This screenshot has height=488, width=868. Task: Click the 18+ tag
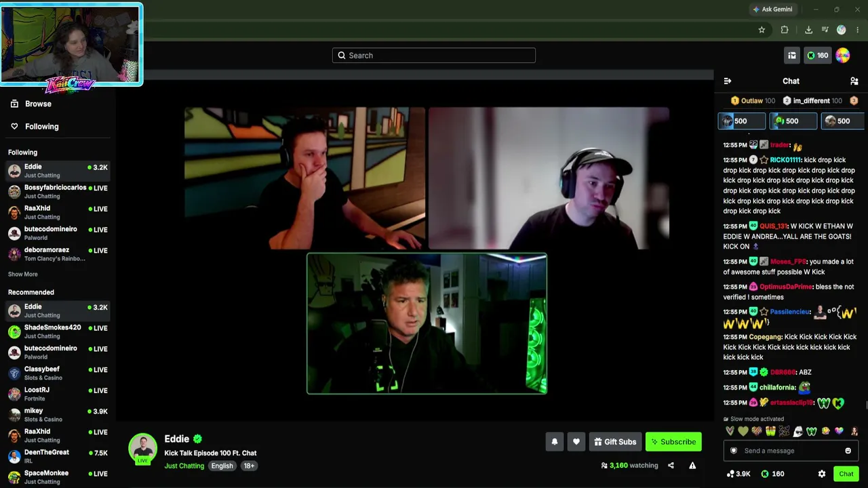tap(249, 466)
